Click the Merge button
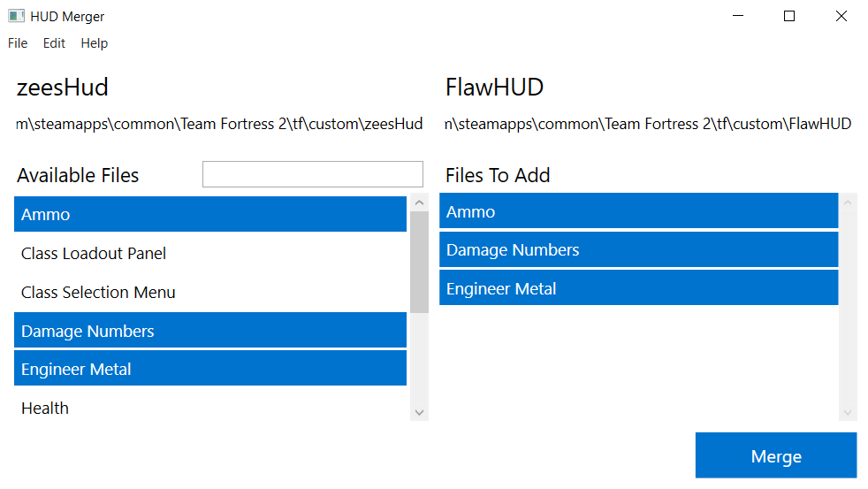 click(x=776, y=455)
